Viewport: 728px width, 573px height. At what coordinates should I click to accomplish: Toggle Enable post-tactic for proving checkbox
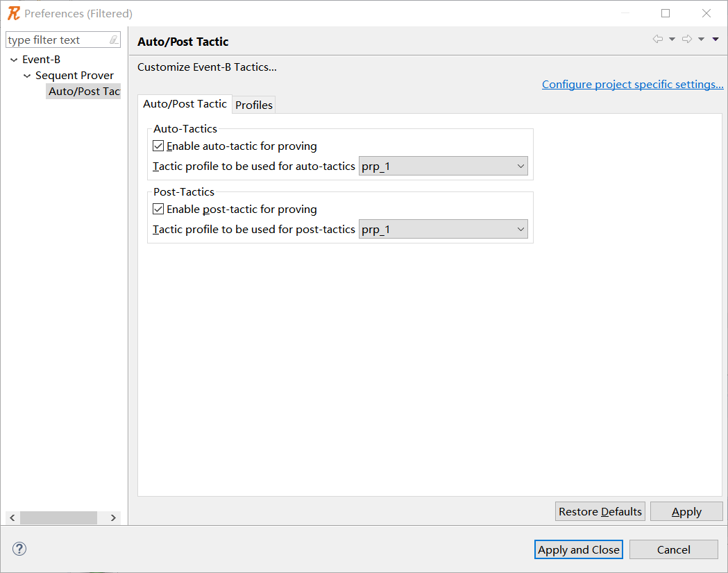pos(158,209)
